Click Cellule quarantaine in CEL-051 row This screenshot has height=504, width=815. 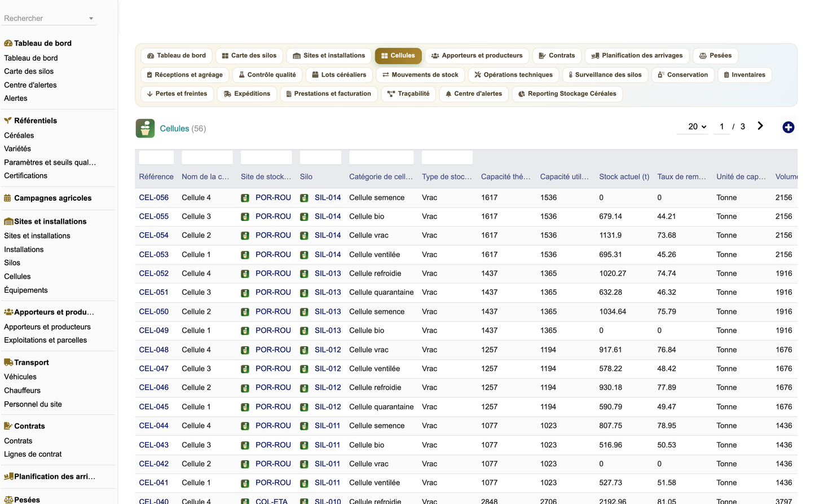click(x=381, y=293)
